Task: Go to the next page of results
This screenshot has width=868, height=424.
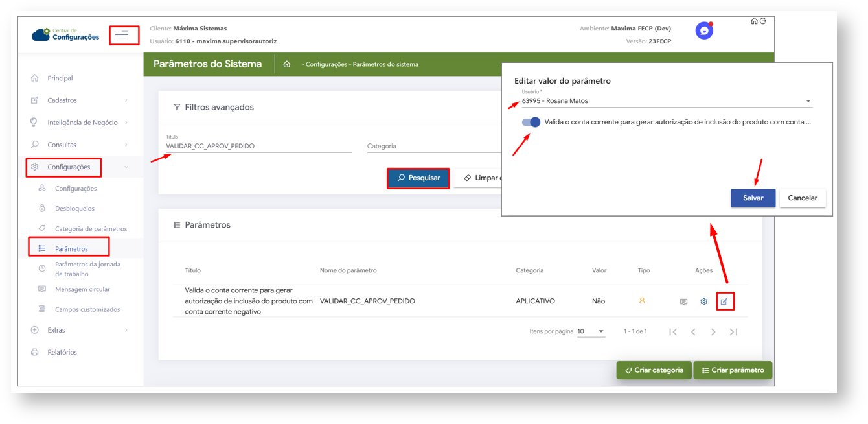Action: [x=713, y=332]
